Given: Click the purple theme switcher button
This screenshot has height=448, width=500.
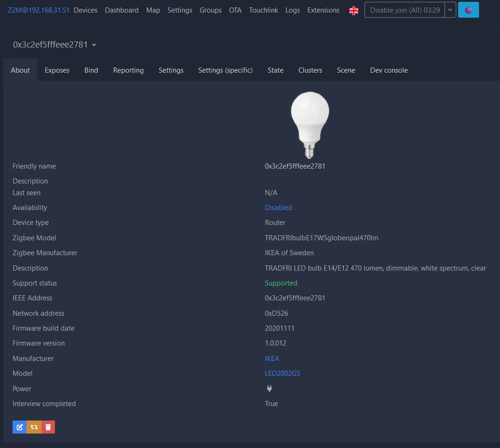Looking at the screenshot, I should click(x=468, y=10).
